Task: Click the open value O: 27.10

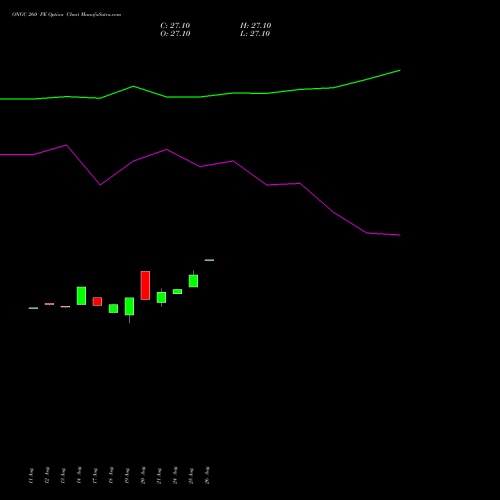Action: (x=175, y=34)
